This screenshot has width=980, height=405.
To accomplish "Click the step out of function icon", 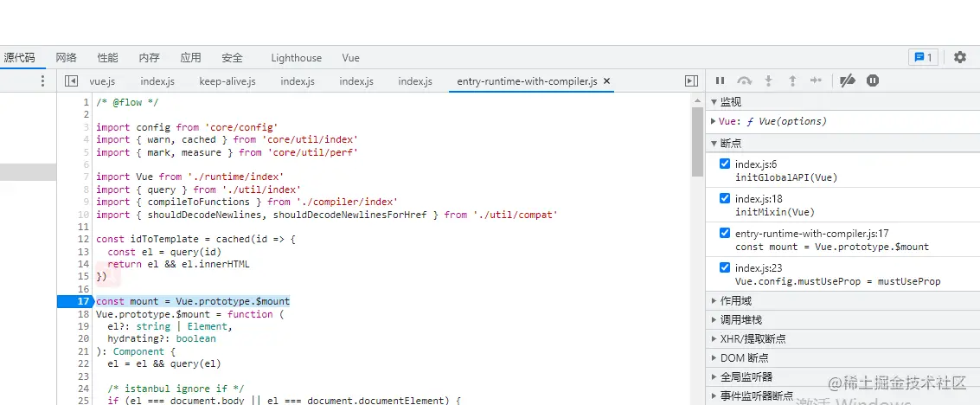I will 792,80.
